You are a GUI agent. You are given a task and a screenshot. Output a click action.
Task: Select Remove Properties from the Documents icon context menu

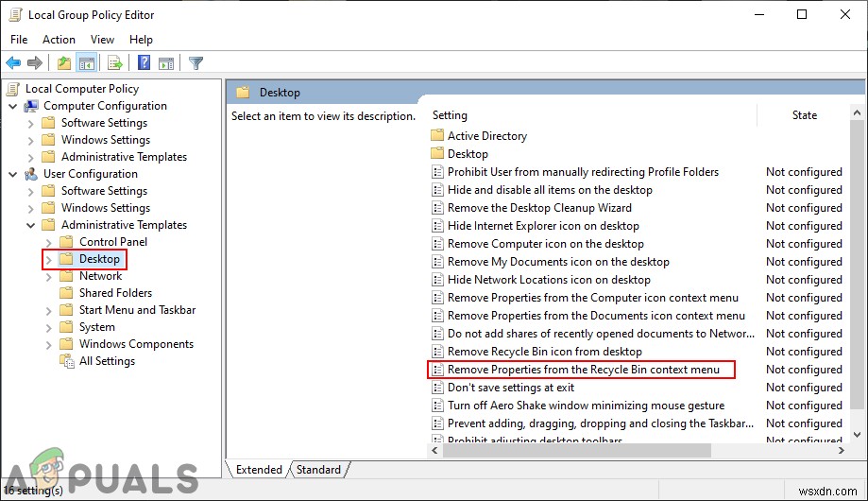pyautogui.click(x=596, y=316)
